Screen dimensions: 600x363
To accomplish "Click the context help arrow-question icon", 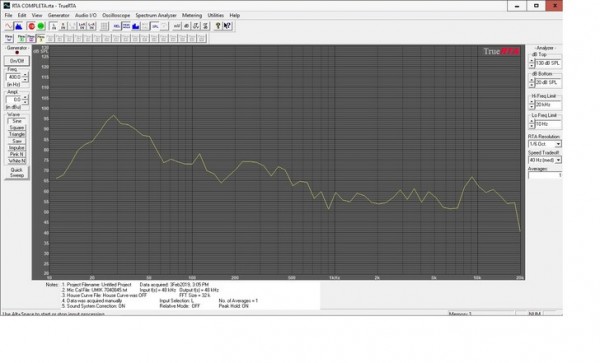I will [227, 26].
